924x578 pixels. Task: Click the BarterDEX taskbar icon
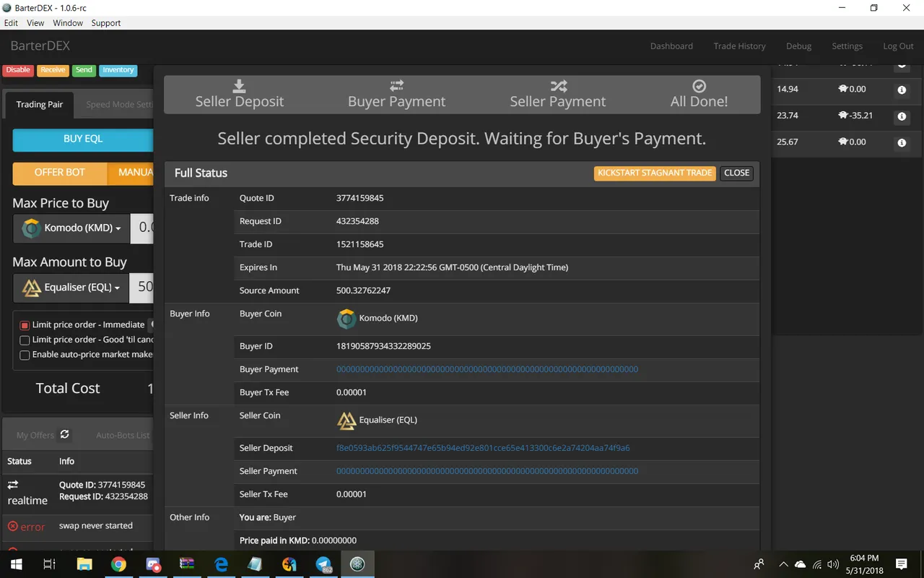click(357, 564)
